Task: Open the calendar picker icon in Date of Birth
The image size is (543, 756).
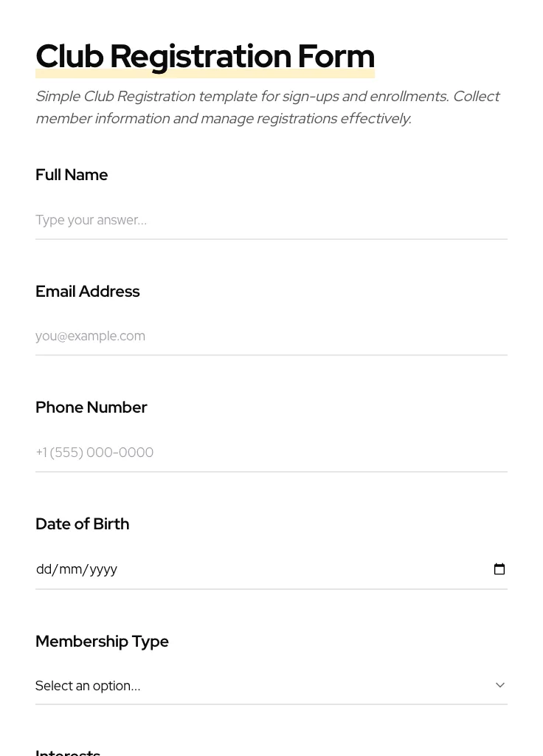Action: 499,569
